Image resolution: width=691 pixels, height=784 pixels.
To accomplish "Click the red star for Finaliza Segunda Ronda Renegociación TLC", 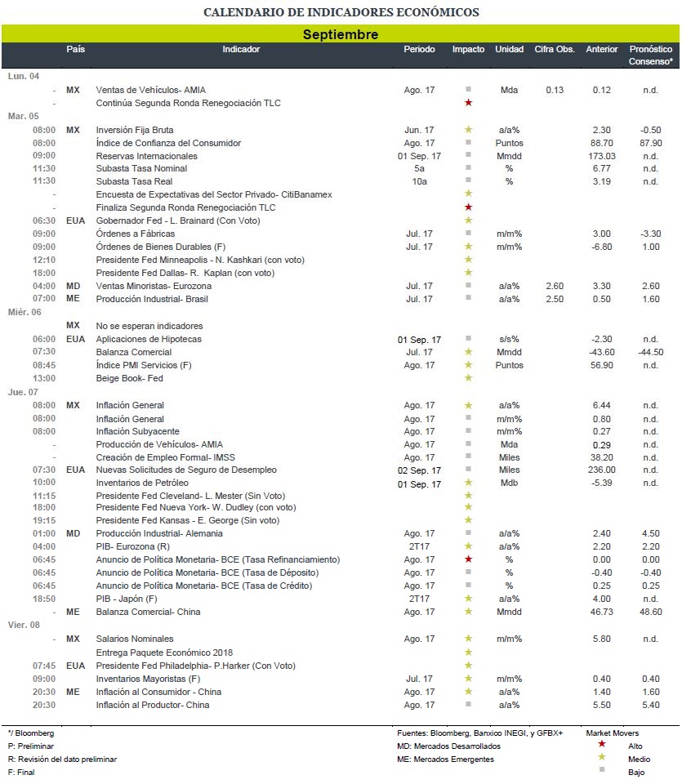I will pyautogui.click(x=468, y=207).
